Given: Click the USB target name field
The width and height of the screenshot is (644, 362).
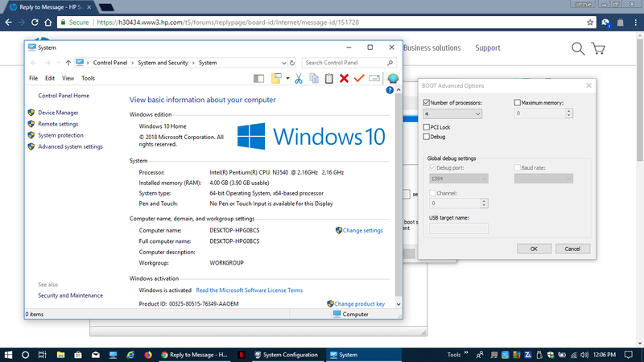Looking at the screenshot, I should (459, 228).
